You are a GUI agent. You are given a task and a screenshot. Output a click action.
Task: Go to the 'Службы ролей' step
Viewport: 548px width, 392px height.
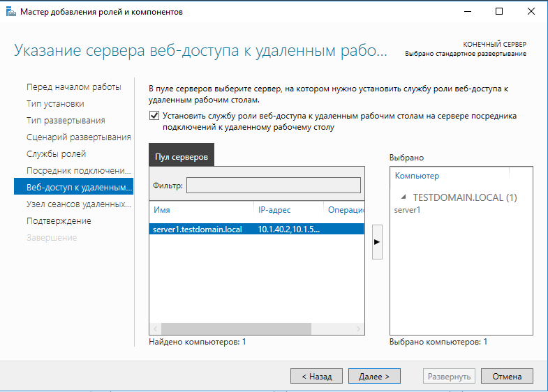56,153
